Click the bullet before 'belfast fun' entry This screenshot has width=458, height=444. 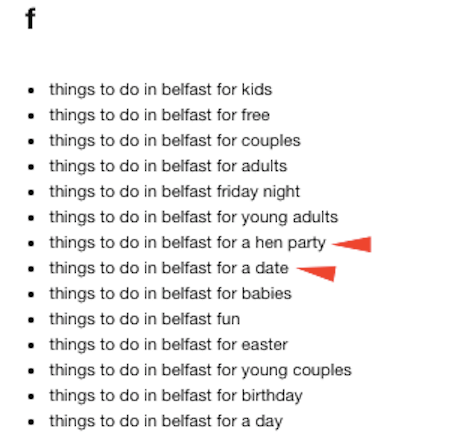click(x=31, y=320)
